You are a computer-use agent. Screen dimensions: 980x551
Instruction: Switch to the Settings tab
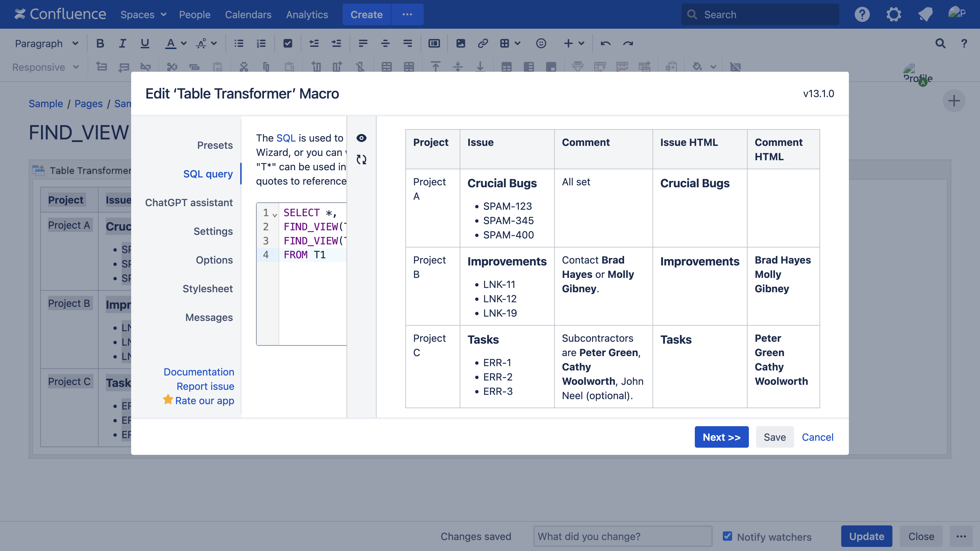(x=213, y=231)
